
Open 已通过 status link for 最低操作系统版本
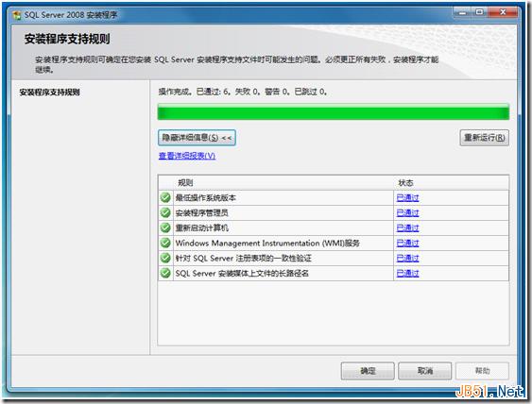[x=407, y=197]
